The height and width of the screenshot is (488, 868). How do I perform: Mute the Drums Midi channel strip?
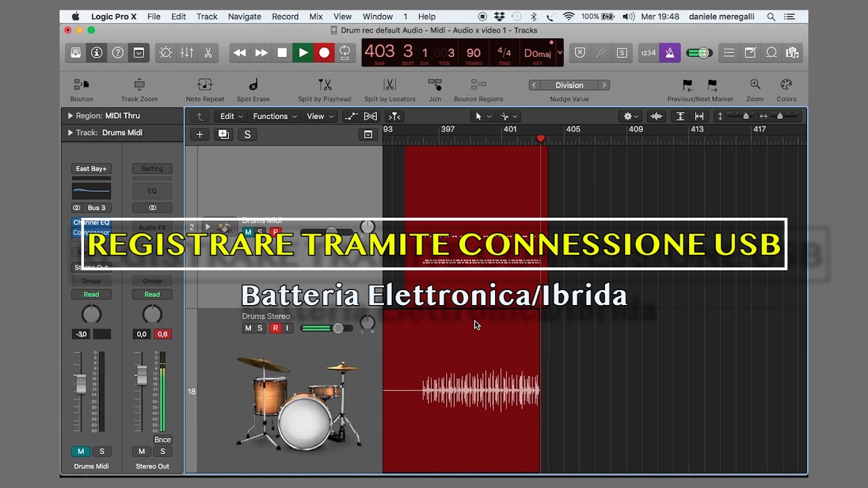point(81,451)
